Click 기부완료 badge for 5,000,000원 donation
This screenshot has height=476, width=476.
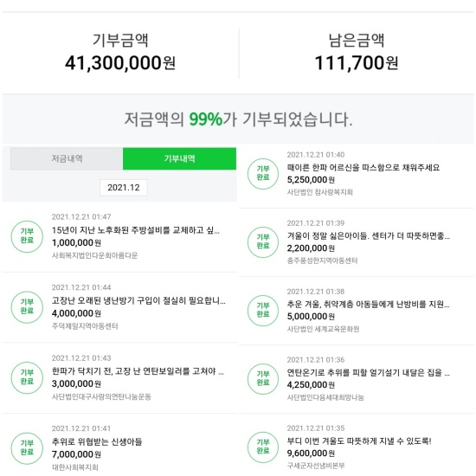[263, 310]
